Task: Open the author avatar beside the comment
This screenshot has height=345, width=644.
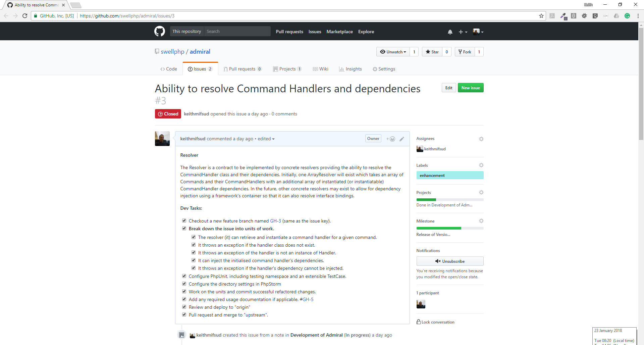Action: point(162,139)
